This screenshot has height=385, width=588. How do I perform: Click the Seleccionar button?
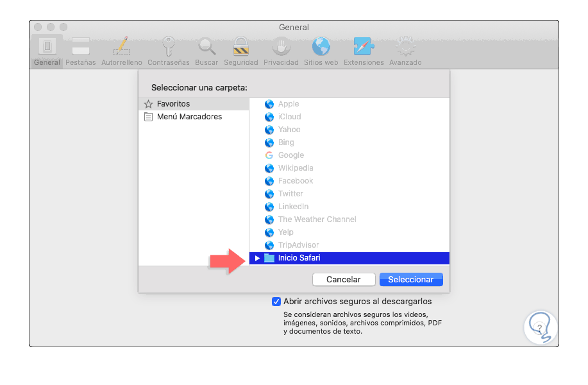411,280
